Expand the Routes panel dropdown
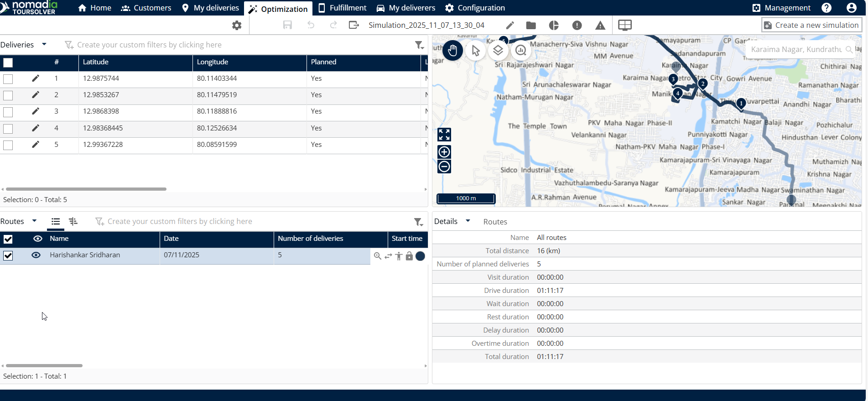This screenshot has height=401, width=868. tap(34, 221)
